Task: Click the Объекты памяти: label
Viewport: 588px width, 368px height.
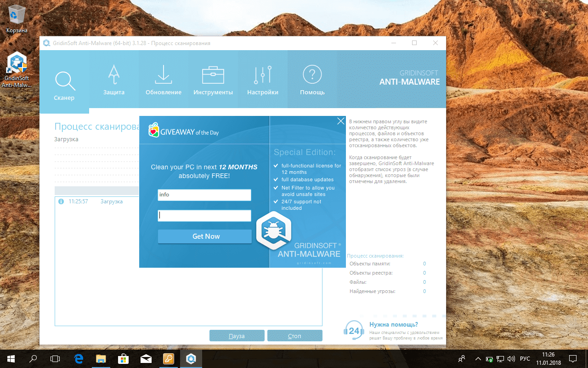Action: tap(370, 264)
